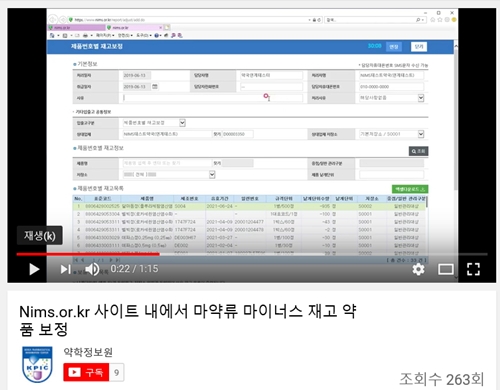
Task: Play the video
Action: pyautogui.click(x=34, y=269)
